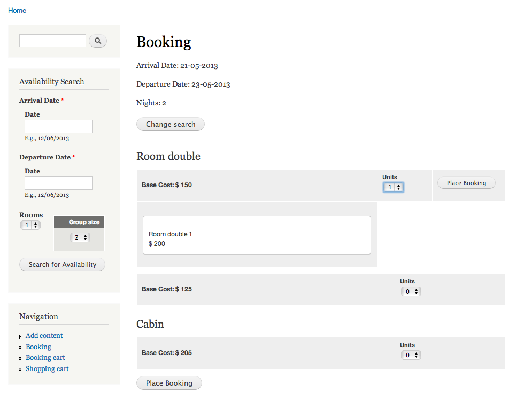Click the Arrival Date field

click(58, 126)
